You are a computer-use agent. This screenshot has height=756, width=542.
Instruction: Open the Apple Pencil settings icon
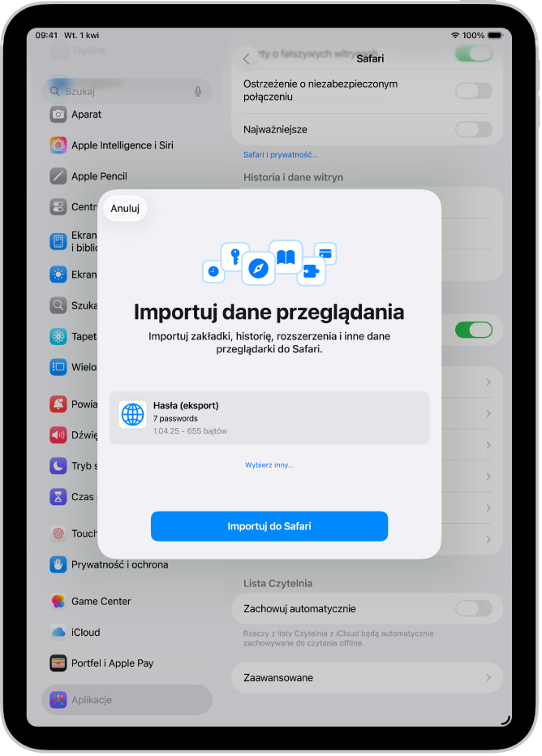tap(58, 176)
